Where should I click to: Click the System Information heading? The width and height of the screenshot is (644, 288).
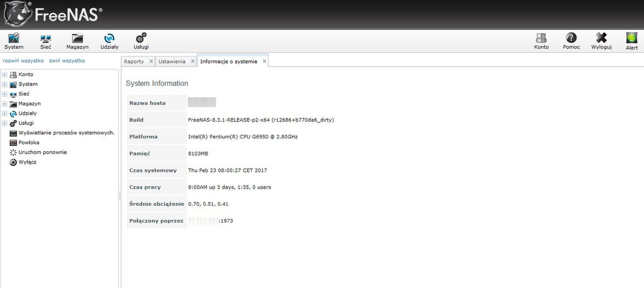pyautogui.click(x=157, y=83)
